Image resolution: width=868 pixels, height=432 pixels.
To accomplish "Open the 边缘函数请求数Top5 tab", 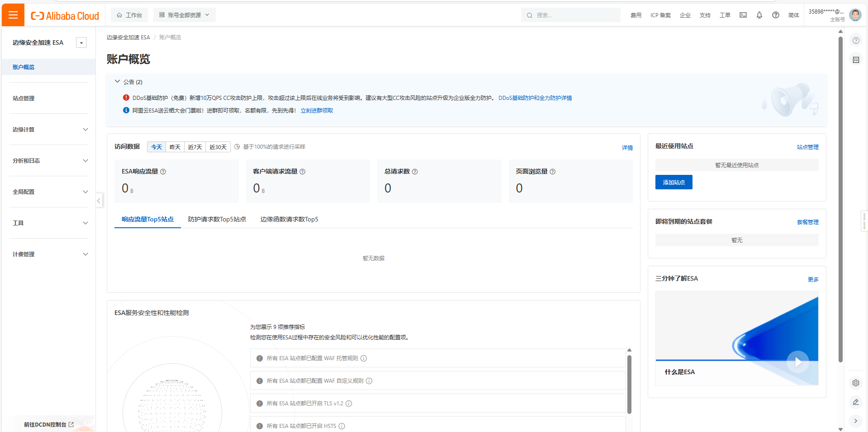I will [289, 219].
